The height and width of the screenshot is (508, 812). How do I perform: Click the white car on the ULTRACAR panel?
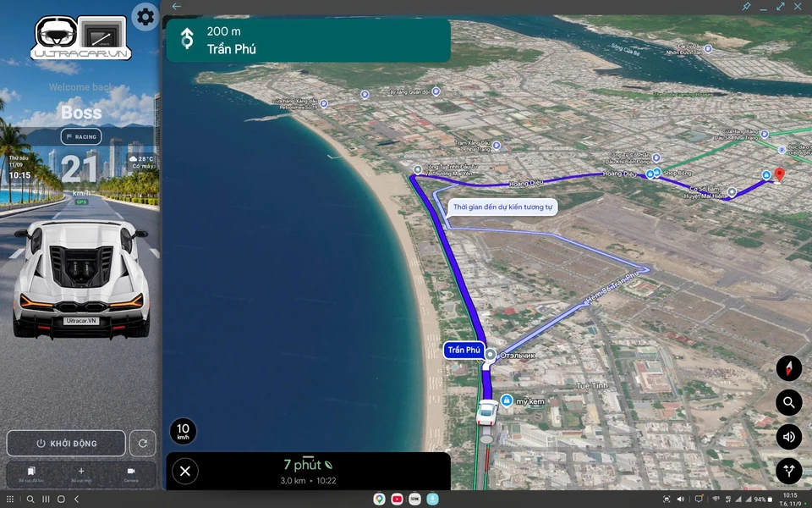[81, 279]
